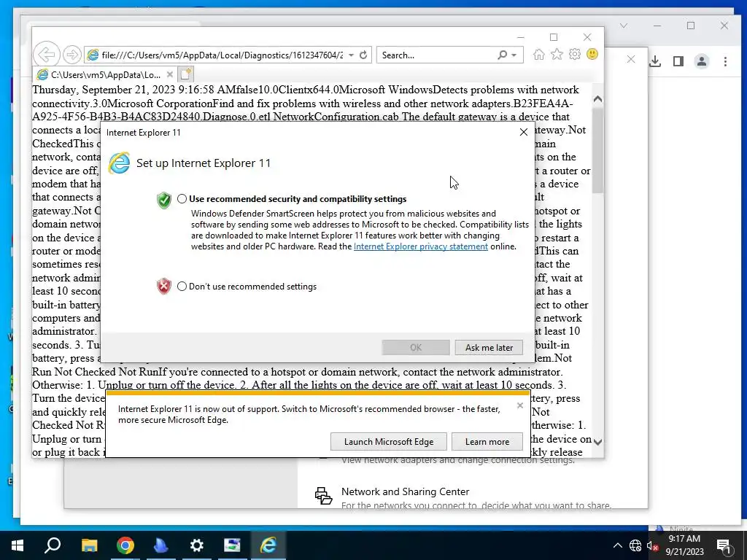Open File Explorer from the taskbar
Image resolution: width=747 pixels, height=560 pixels.
[89, 545]
